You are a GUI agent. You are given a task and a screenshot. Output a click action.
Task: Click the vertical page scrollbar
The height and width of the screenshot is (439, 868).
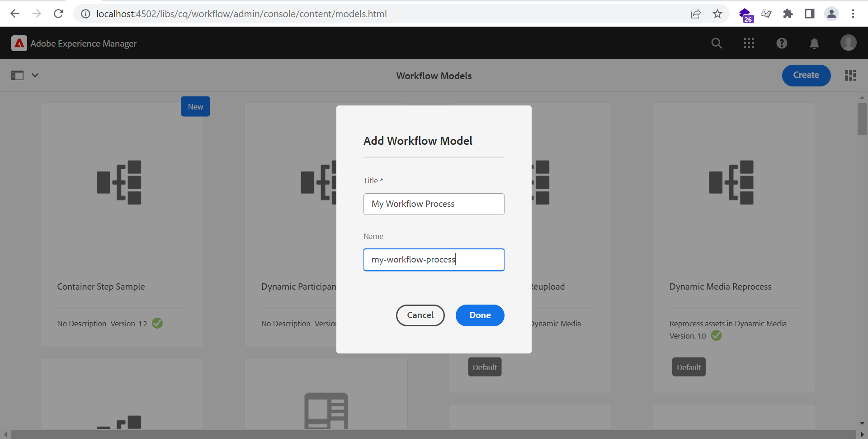tap(862, 119)
